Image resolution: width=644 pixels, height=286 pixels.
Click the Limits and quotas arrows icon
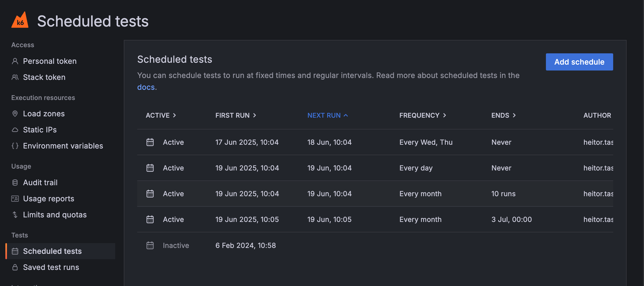(15, 214)
